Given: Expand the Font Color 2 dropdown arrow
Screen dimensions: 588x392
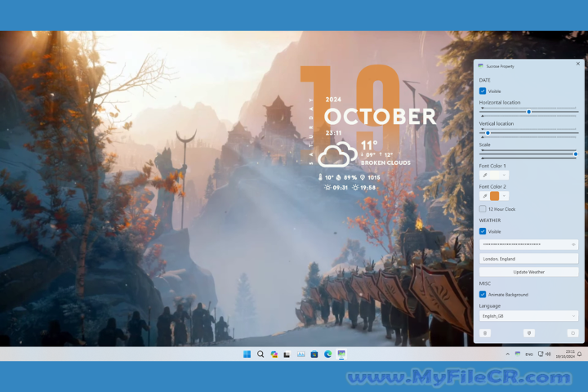Looking at the screenshot, I should pos(504,196).
